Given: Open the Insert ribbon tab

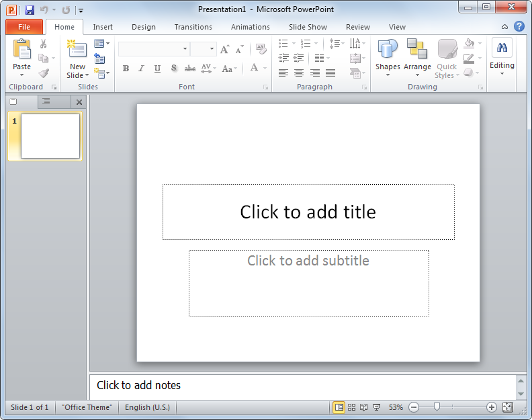Looking at the screenshot, I should (103, 27).
